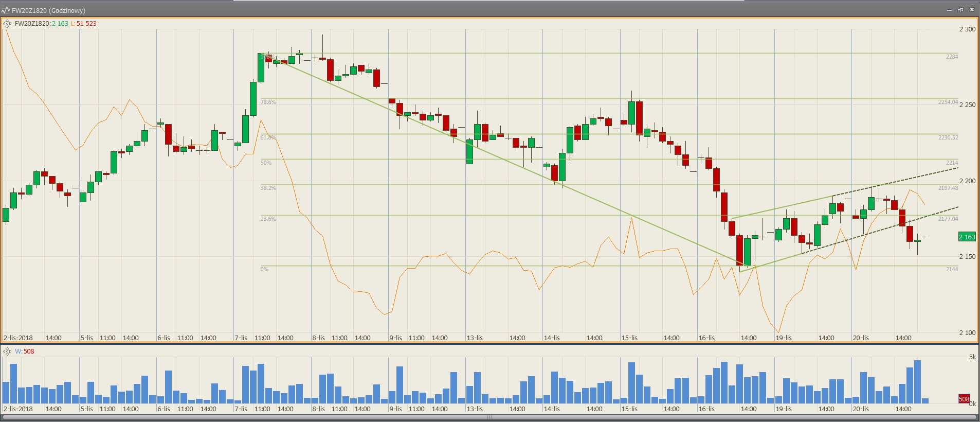Click the move icon beside W:508 volume label
980x422 pixels.
coord(7,351)
